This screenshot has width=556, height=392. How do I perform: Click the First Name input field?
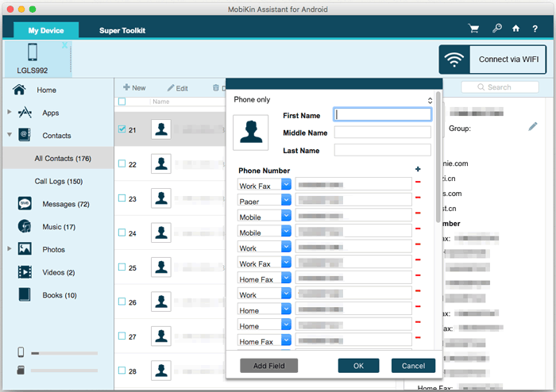click(382, 115)
